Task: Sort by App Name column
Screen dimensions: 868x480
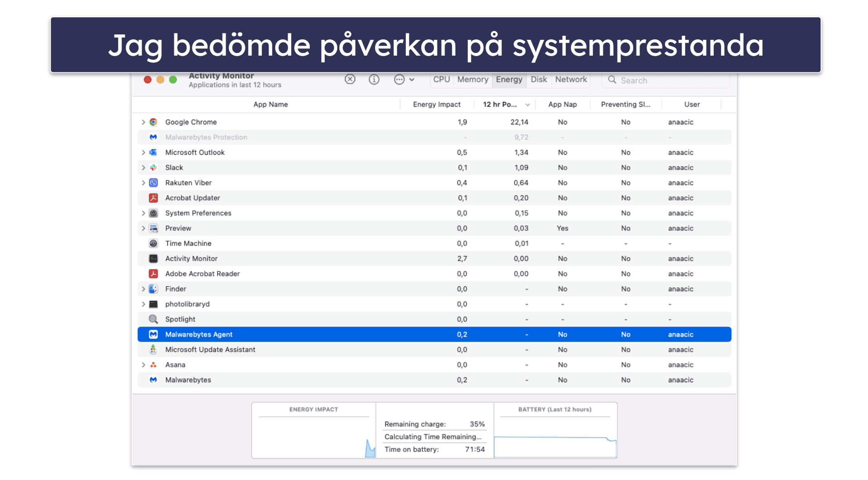Action: point(270,105)
